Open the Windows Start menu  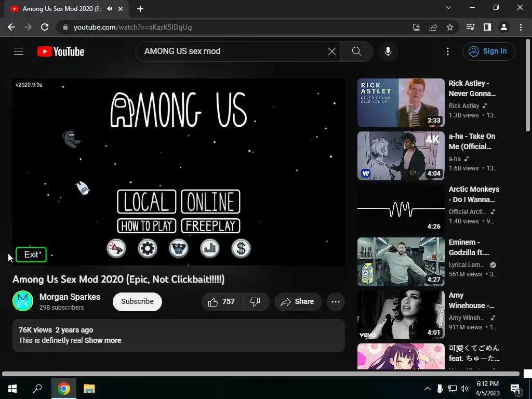(12, 389)
